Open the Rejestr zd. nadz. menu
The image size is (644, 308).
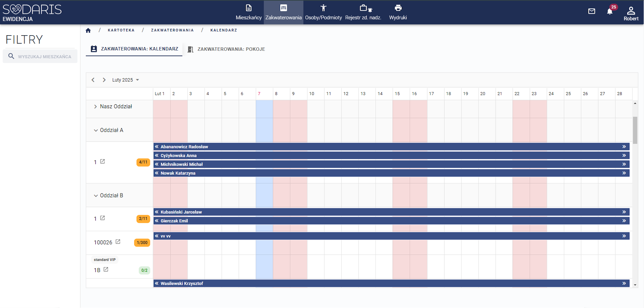point(363,12)
